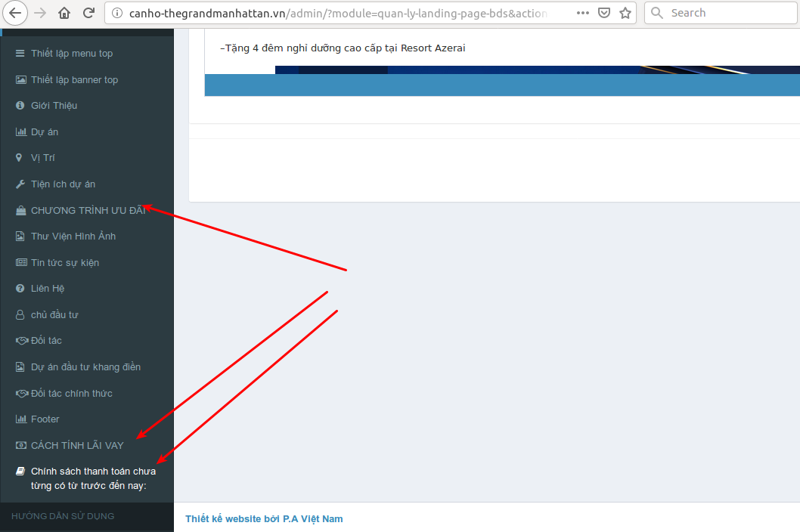
Task: Bookmark this page with the star icon
Action: pyautogui.click(x=625, y=14)
